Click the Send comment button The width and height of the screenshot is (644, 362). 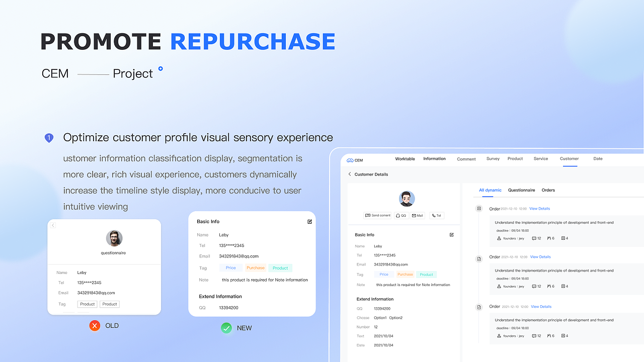coord(377,215)
